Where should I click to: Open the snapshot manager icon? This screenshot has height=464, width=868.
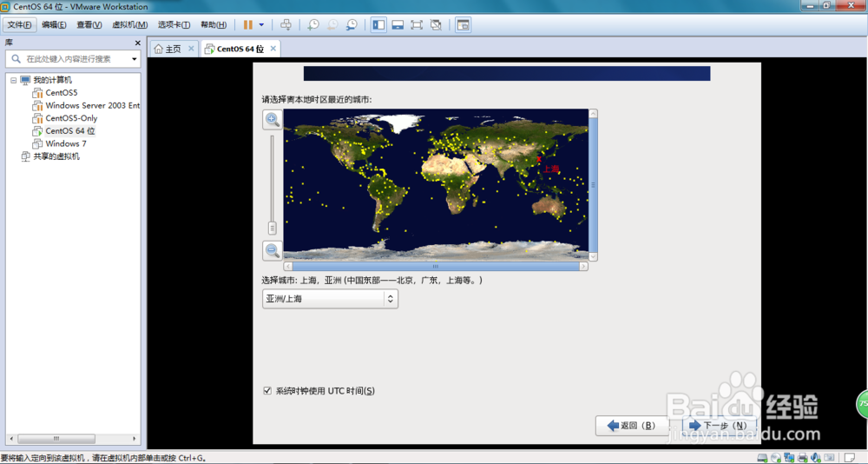pos(352,25)
